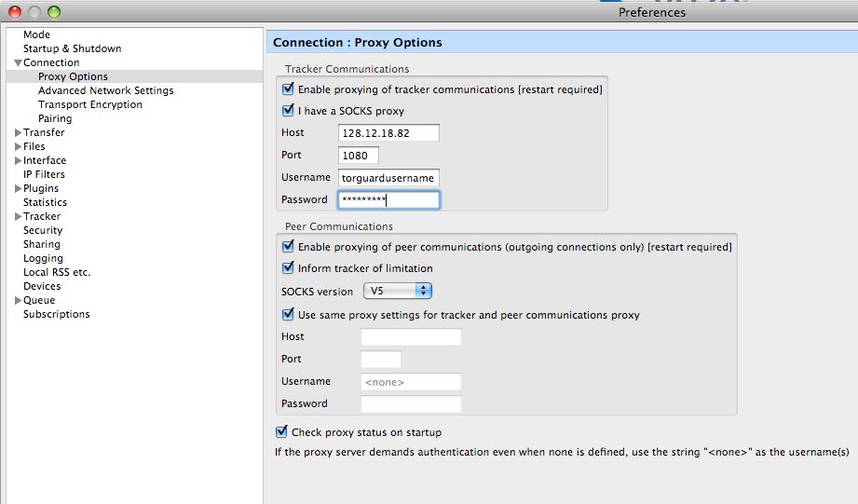Close the Preferences window with red button

pos(15,11)
